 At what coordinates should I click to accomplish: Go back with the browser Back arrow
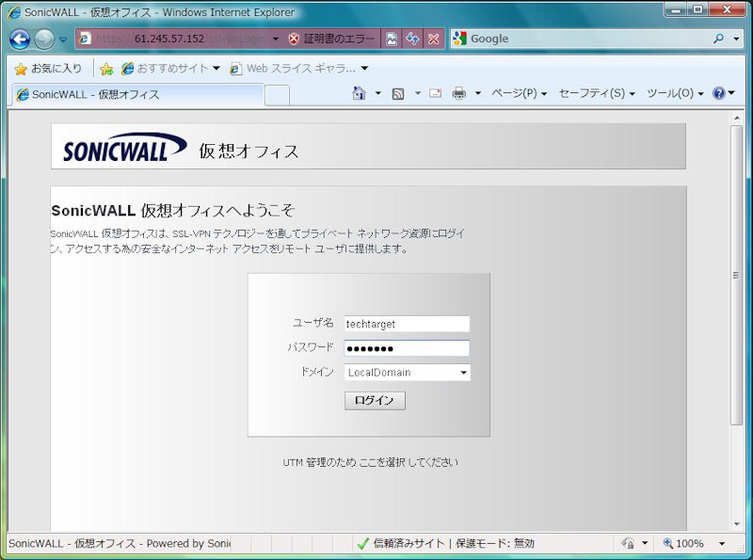click(x=20, y=40)
